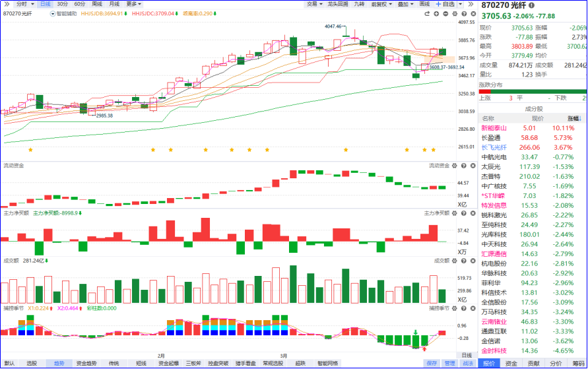Switch to 分时 chart period
This screenshot has width=588, height=369.
pos(22,4)
